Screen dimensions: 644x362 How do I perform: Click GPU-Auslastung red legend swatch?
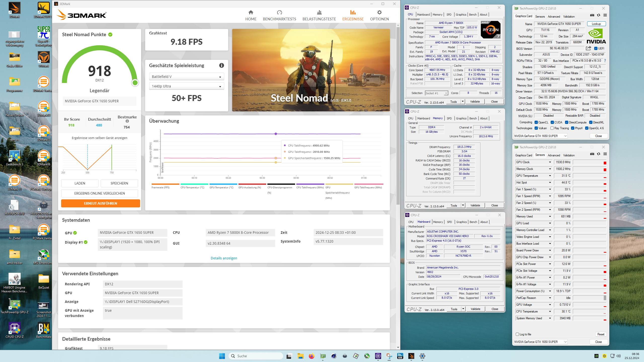pyautogui.click(x=252, y=184)
